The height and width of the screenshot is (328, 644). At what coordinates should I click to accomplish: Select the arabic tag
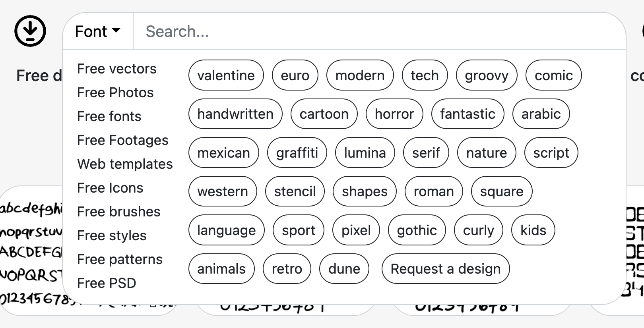click(541, 114)
